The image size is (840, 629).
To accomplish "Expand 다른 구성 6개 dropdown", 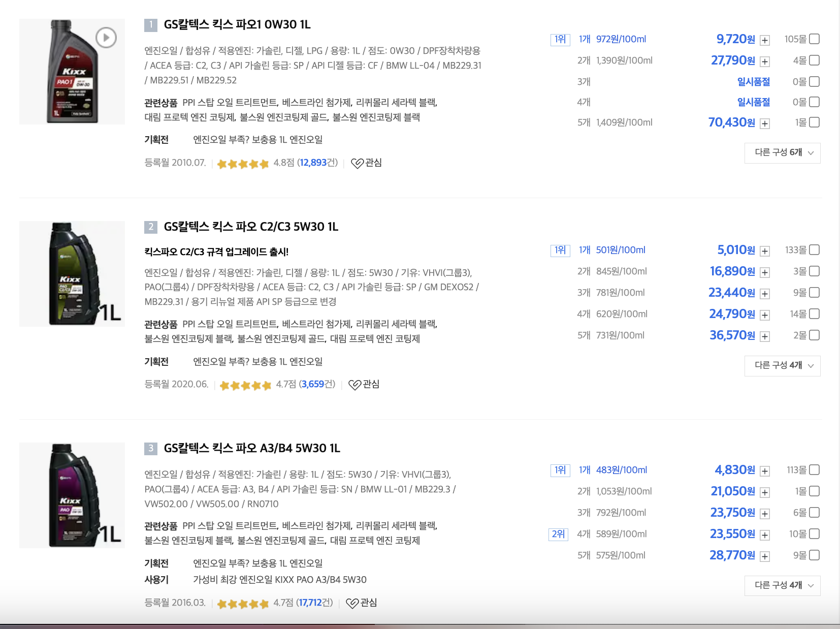I will [x=782, y=153].
